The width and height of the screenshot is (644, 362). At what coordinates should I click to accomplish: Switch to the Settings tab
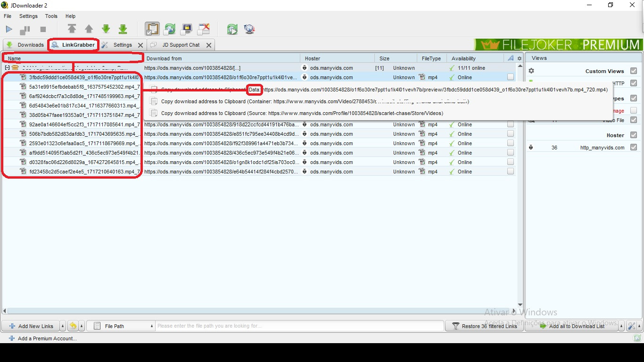click(122, 45)
